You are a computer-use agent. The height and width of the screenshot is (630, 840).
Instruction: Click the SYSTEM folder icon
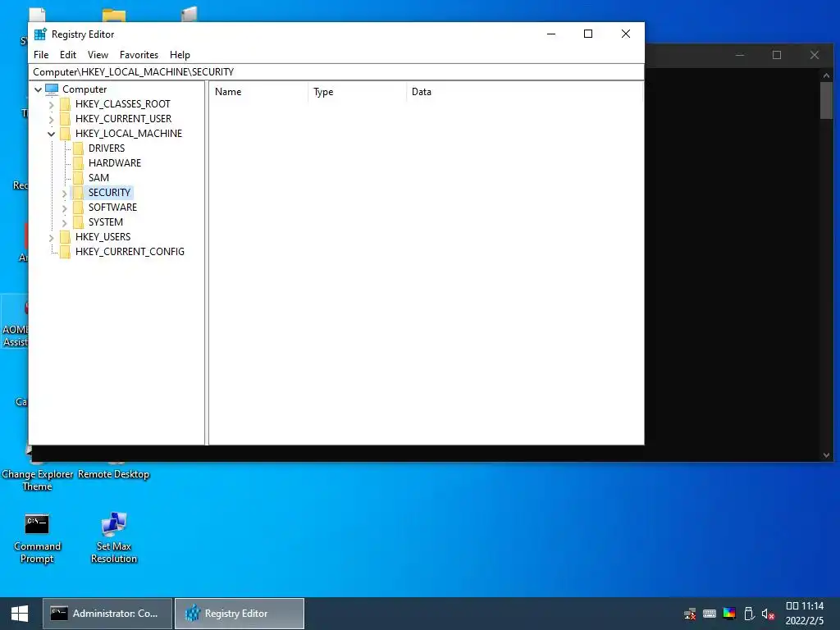pos(78,221)
